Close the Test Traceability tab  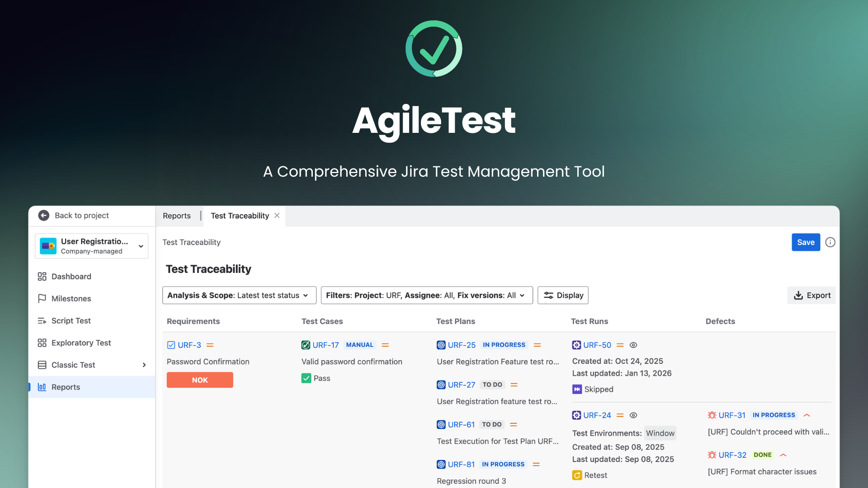[x=277, y=216]
